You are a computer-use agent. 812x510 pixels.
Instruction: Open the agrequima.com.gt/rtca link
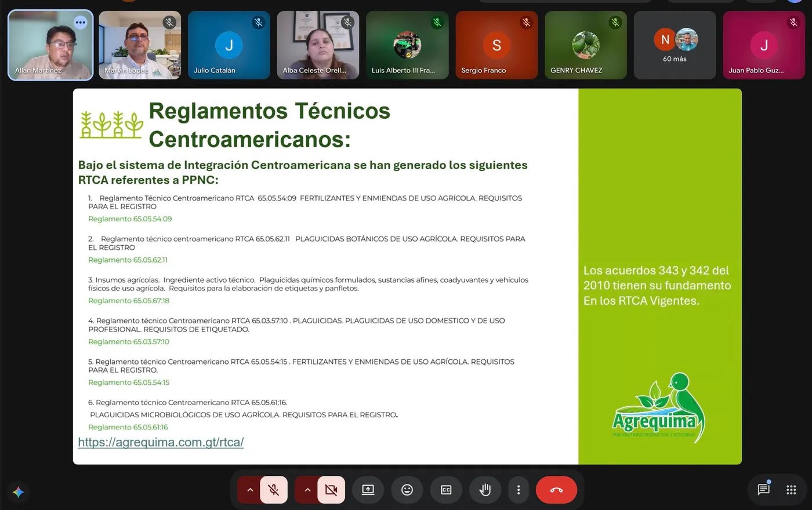(161, 442)
